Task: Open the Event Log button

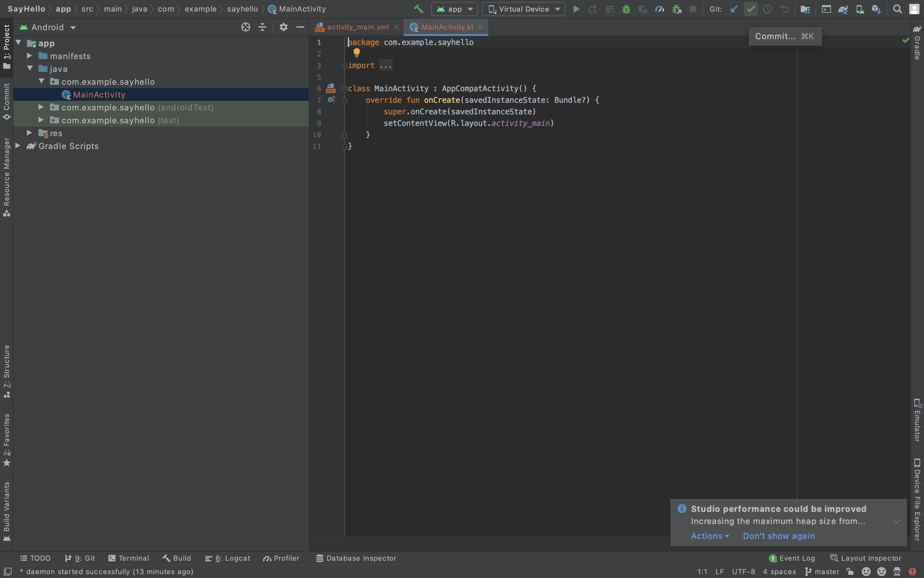Action: [792, 558]
